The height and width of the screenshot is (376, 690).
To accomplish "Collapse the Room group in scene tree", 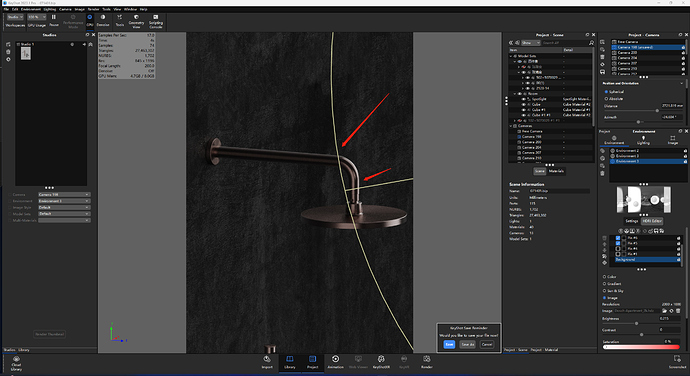I will pyautogui.click(x=515, y=94).
